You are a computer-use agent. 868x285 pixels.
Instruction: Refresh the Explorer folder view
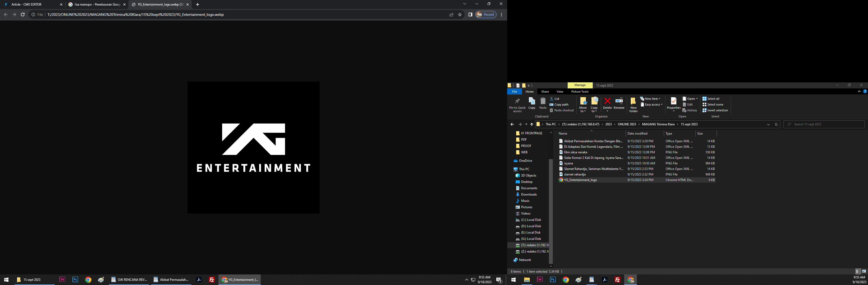tap(776, 125)
